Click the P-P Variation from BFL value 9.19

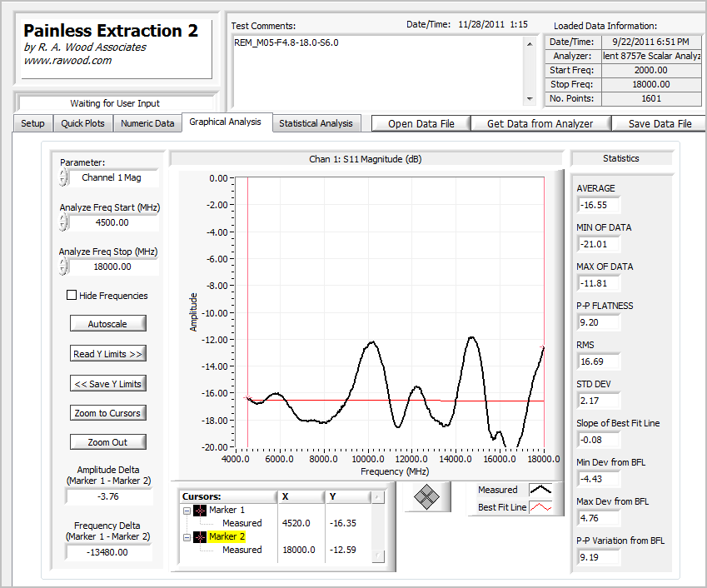pyautogui.click(x=599, y=557)
